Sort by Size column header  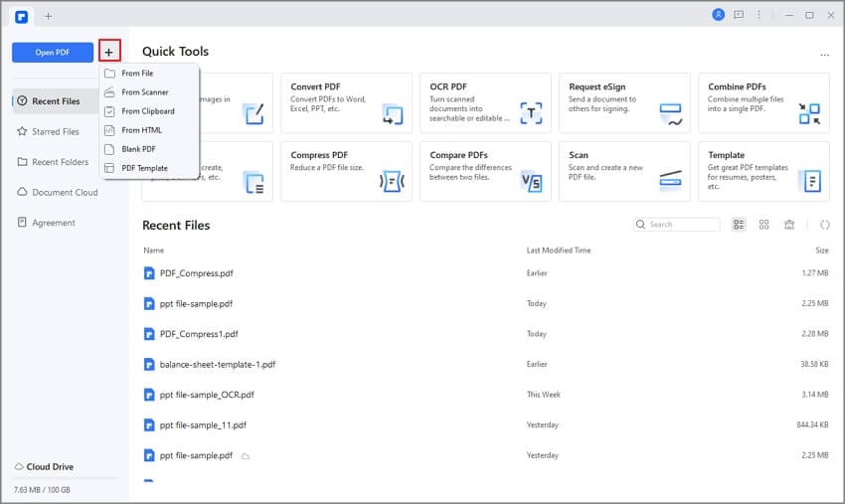[x=822, y=251]
